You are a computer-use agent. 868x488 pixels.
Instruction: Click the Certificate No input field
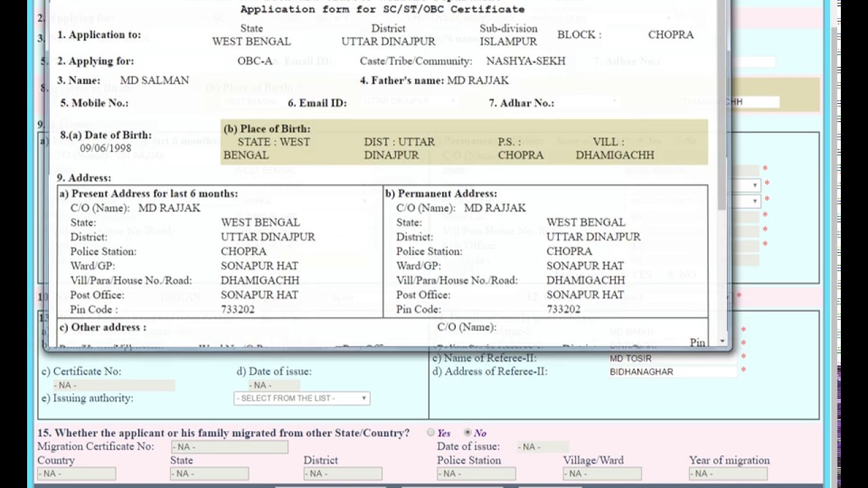113,385
